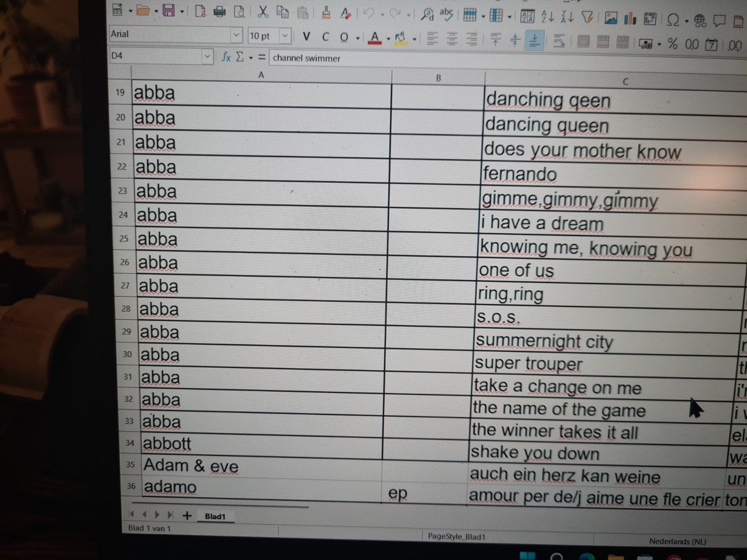
Task: Run the abc spelling check
Action: point(446,14)
